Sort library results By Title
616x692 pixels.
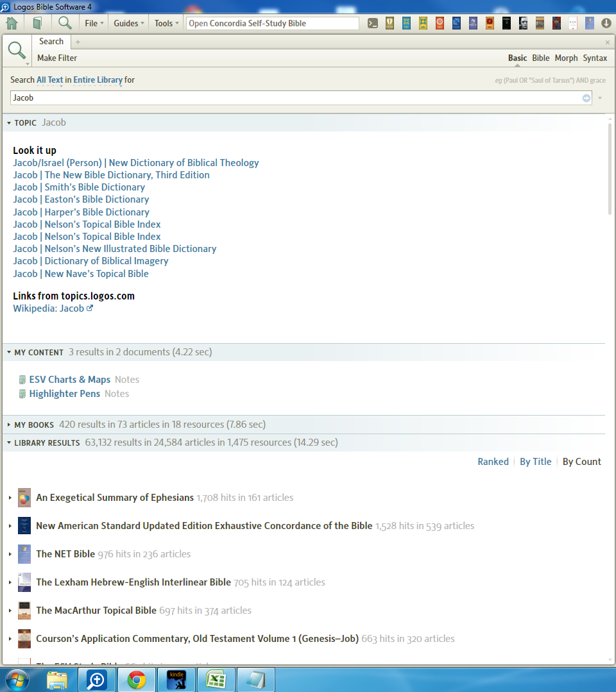coord(536,462)
